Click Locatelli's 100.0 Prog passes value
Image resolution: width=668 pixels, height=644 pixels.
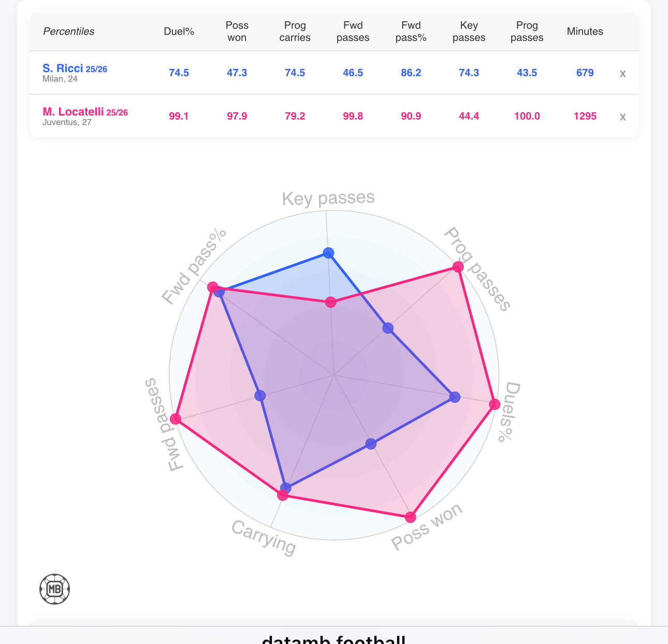click(x=527, y=116)
